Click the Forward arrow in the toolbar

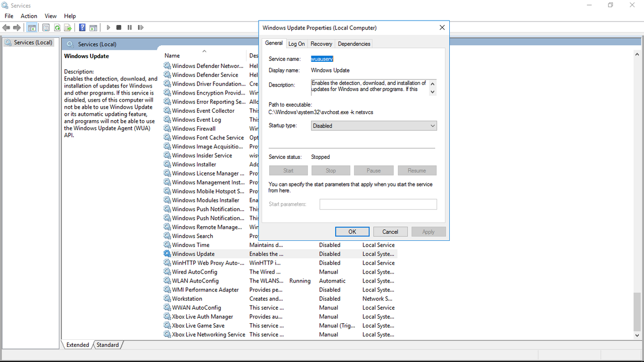click(17, 28)
